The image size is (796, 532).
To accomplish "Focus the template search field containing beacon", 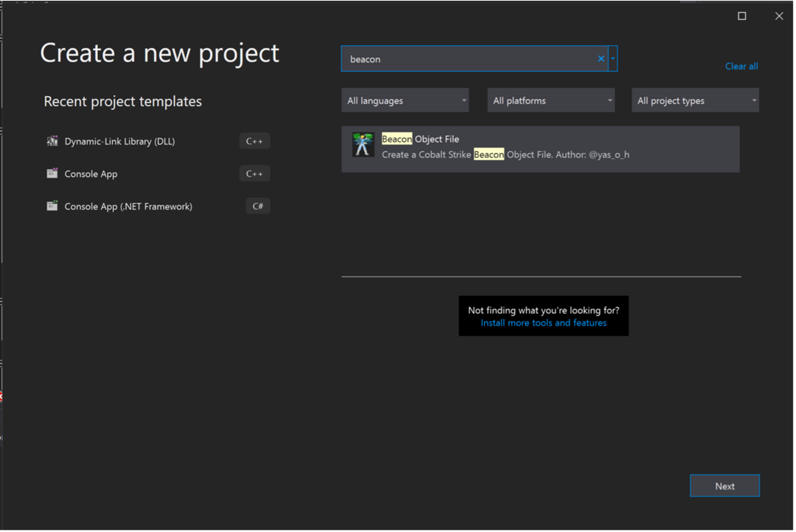I will click(470, 59).
